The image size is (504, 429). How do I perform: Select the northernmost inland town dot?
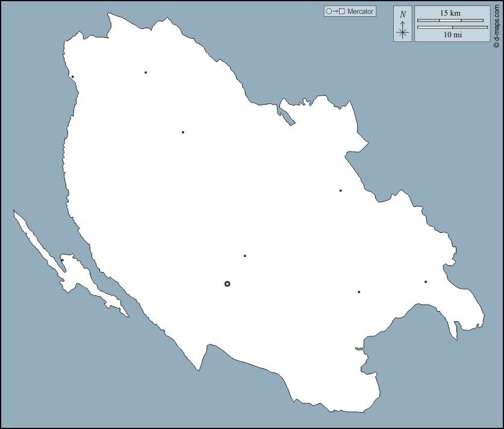pyautogui.click(x=146, y=72)
